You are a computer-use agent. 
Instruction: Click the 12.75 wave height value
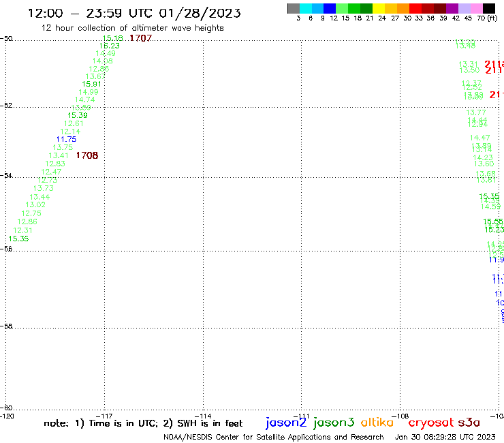pyautogui.click(x=31, y=213)
